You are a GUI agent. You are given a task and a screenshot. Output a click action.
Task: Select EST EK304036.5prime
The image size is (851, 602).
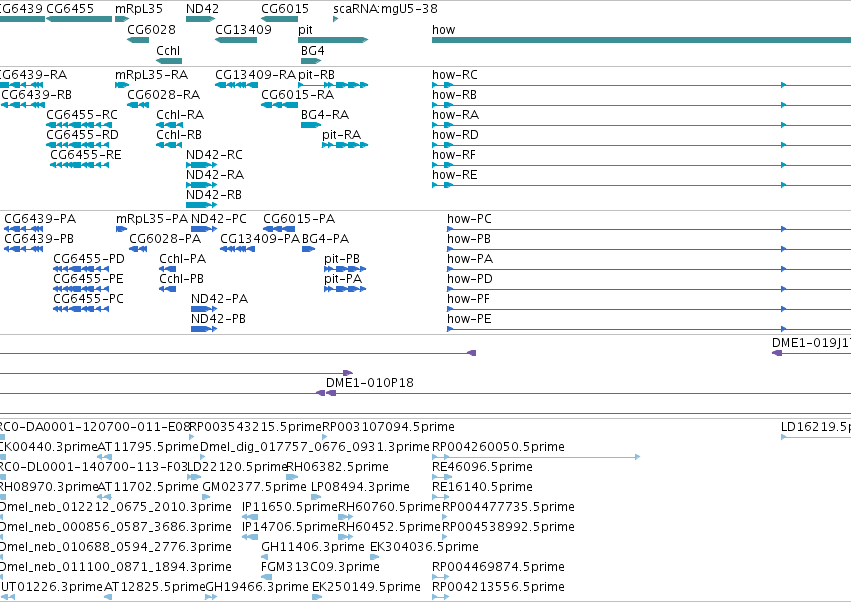point(424,547)
